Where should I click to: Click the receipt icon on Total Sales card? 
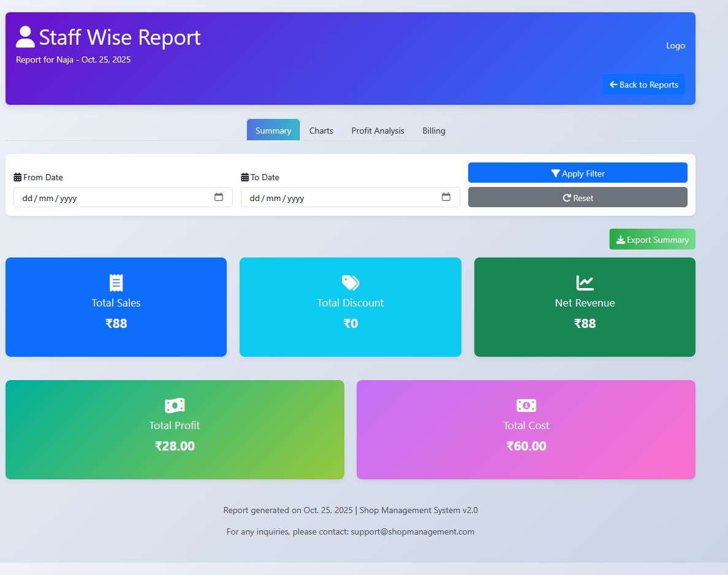pyautogui.click(x=116, y=283)
